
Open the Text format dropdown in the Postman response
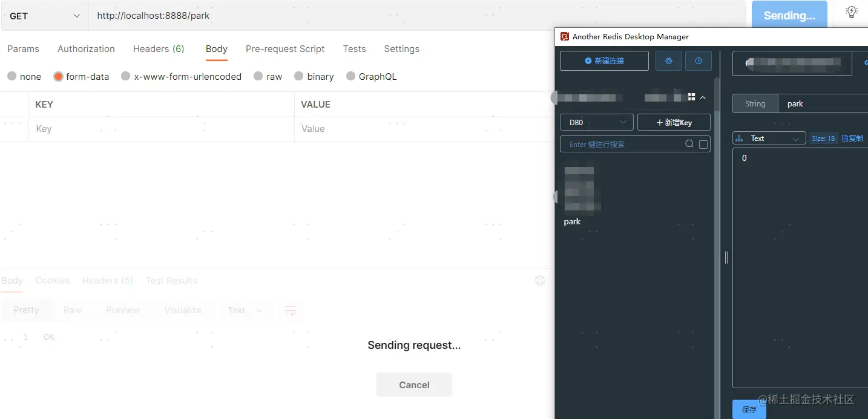pos(245,311)
